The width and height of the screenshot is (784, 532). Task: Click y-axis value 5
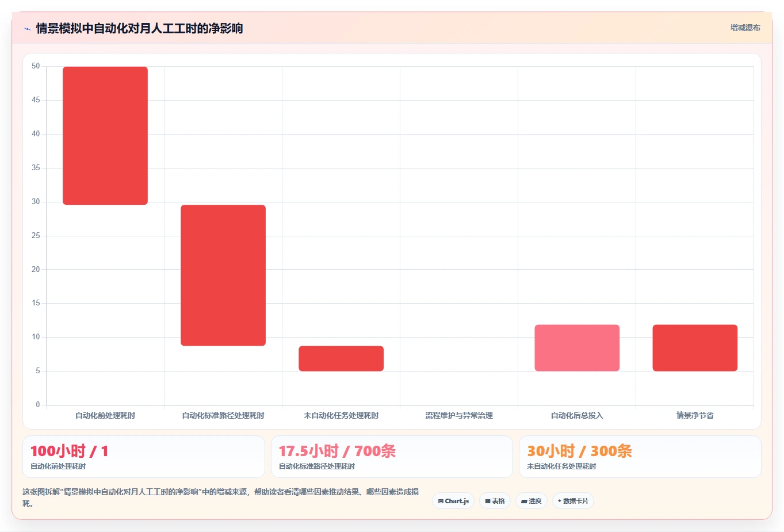coord(38,371)
